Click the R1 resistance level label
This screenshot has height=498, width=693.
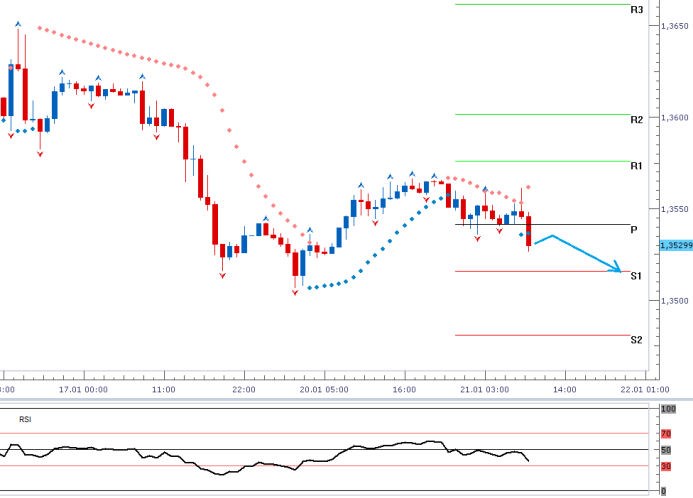[x=636, y=166]
